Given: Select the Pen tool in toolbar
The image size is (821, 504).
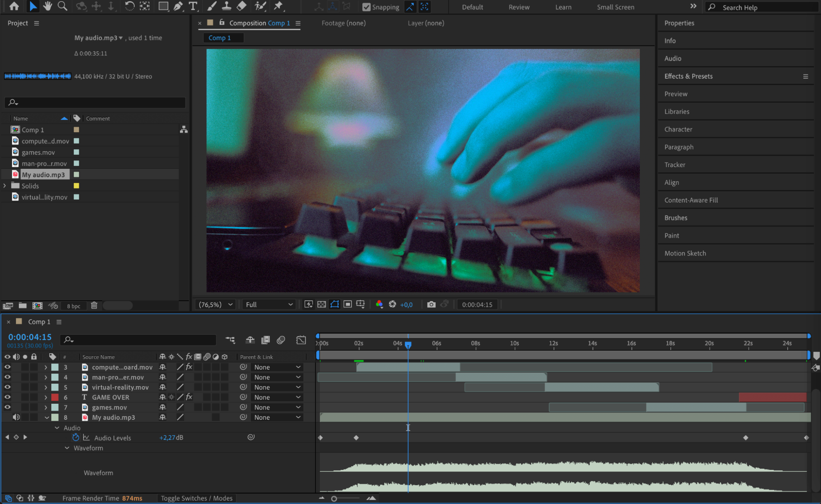Looking at the screenshot, I should point(178,6).
